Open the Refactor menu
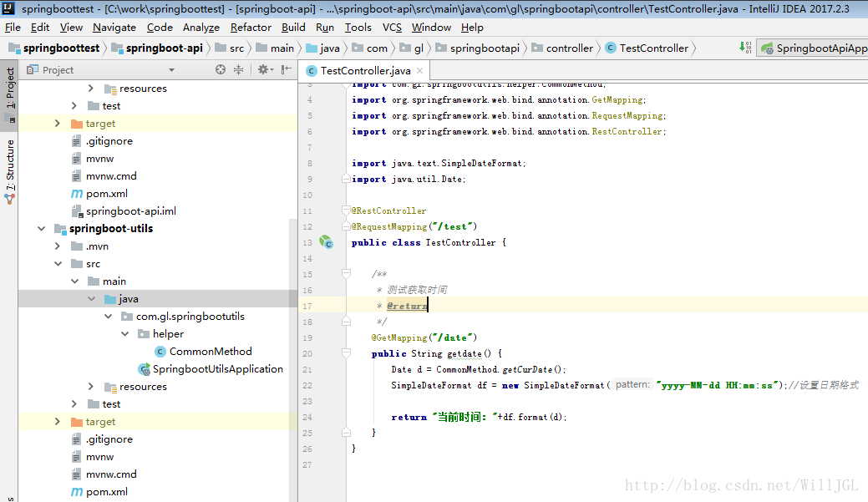 coord(251,28)
